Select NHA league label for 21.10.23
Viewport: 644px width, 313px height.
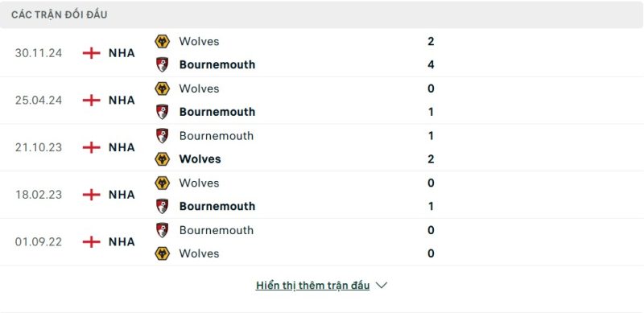coord(122,147)
